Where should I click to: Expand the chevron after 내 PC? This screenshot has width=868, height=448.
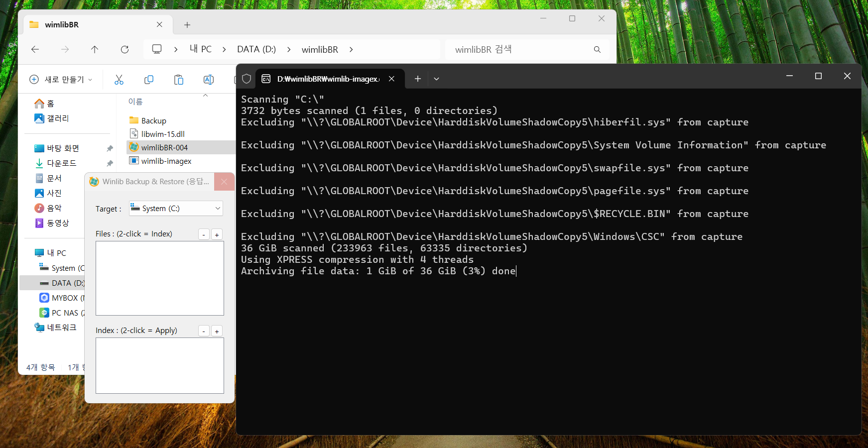tap(224, 49)
